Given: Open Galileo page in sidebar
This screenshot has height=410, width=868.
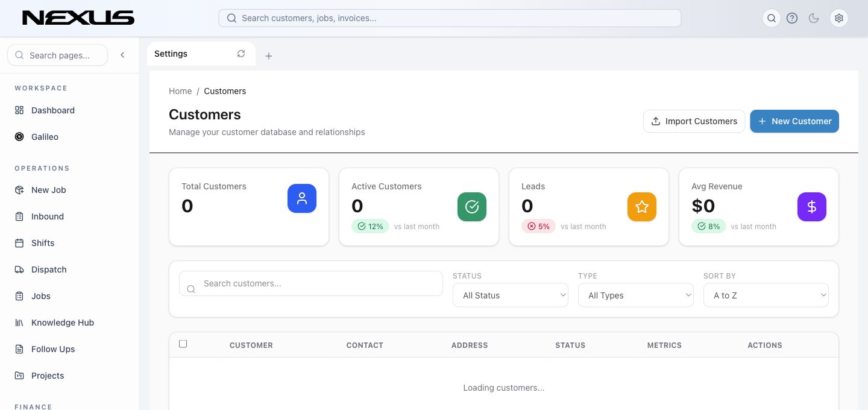Looking at the screenshot, I should click(x=69, y=137).
